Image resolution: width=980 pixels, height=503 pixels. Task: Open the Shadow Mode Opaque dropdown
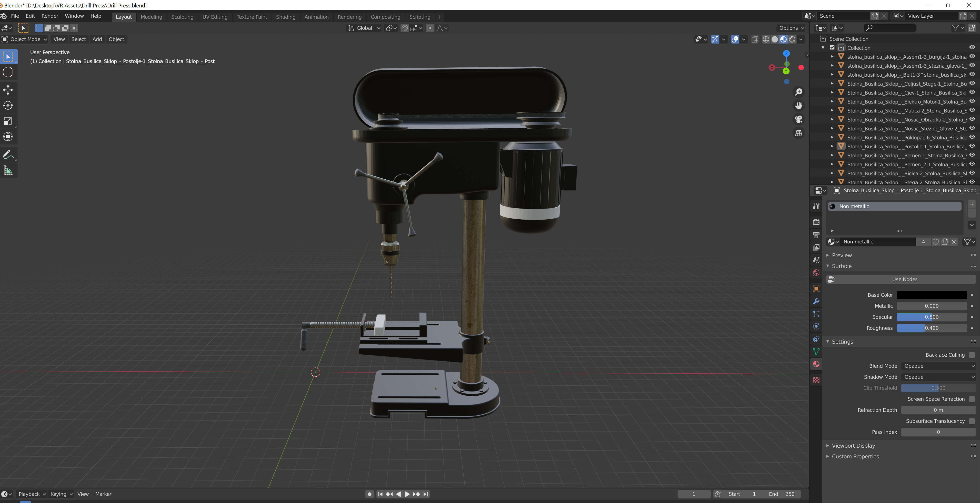(938, 377)
